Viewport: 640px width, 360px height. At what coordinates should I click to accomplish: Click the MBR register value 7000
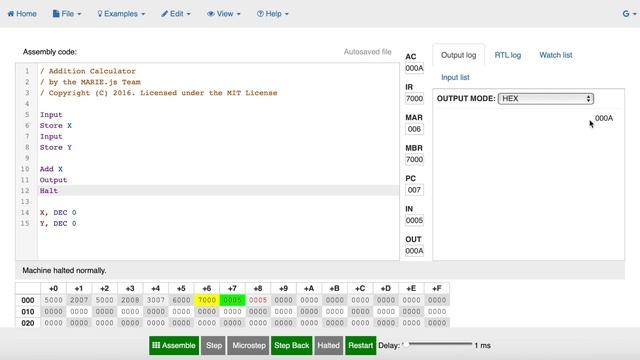tap(414, 160)
